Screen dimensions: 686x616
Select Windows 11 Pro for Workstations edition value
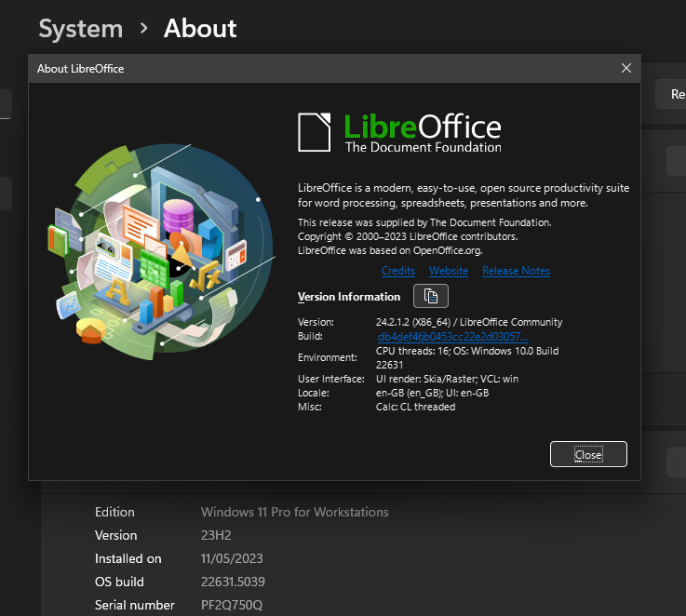coord(294,513)
